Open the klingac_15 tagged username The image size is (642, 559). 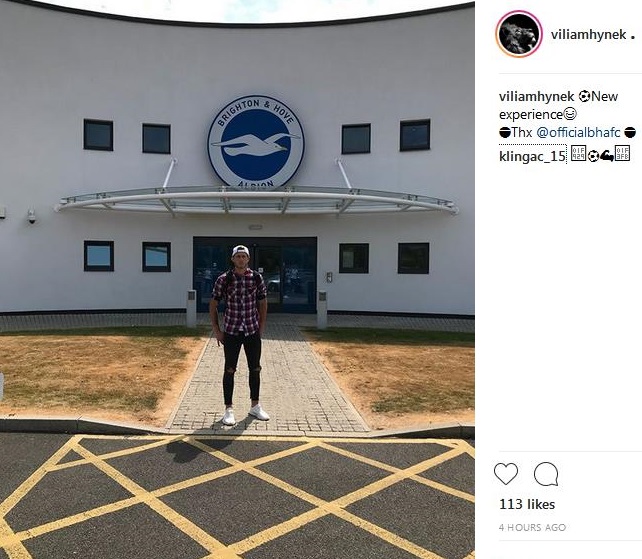pos(532,156)
